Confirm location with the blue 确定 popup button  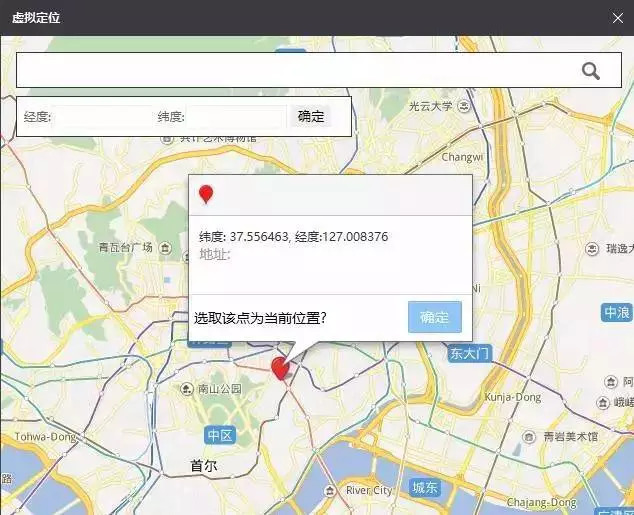click(435, 317)
